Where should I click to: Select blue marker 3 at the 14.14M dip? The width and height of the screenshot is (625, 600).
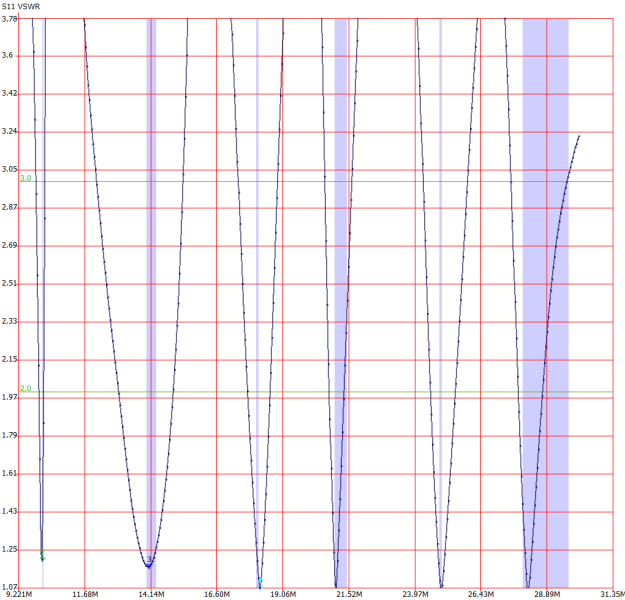tap(149, 562)
